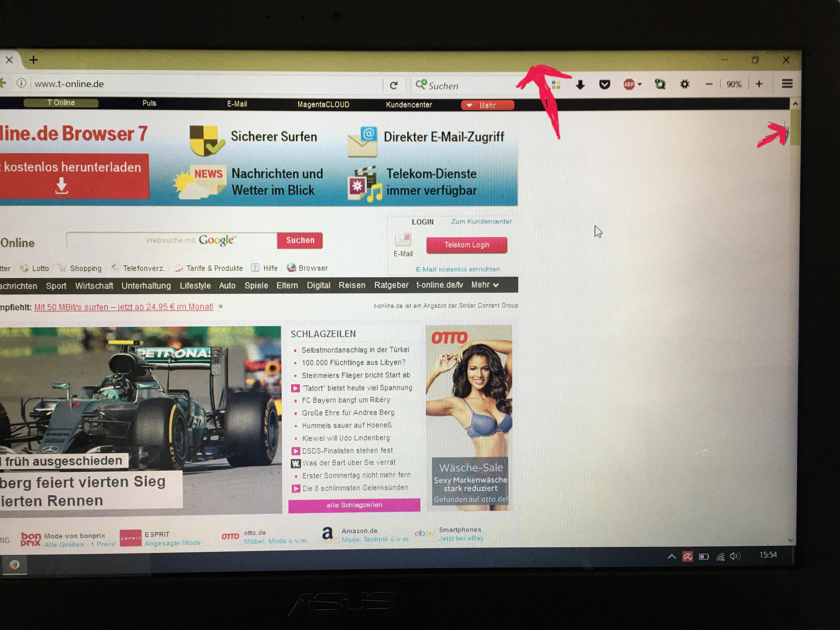Click the Adblock Plus ABP icon

(x=629, y=84)
